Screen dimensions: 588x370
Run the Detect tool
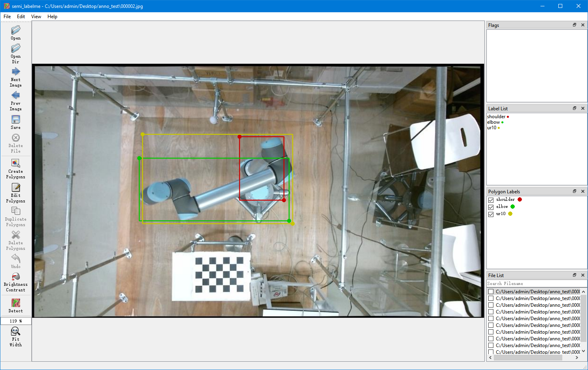tap(16, 303)
